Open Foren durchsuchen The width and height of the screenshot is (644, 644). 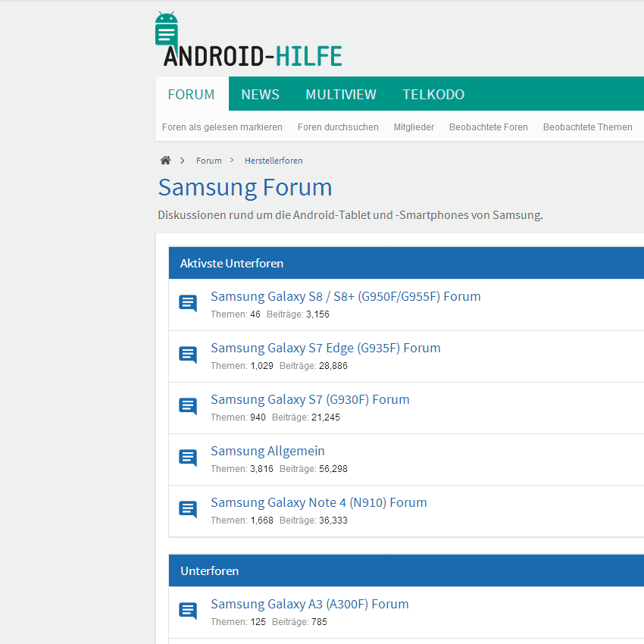[338, 127]
